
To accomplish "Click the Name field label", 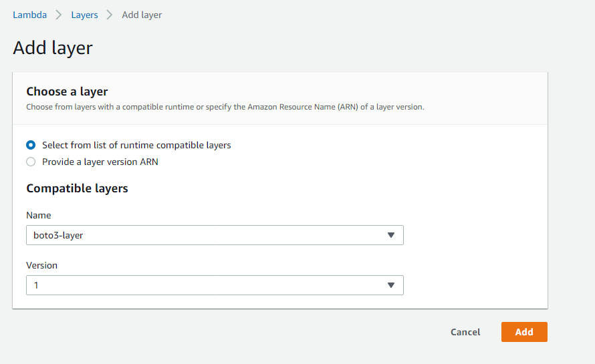I will pos(38,215).
